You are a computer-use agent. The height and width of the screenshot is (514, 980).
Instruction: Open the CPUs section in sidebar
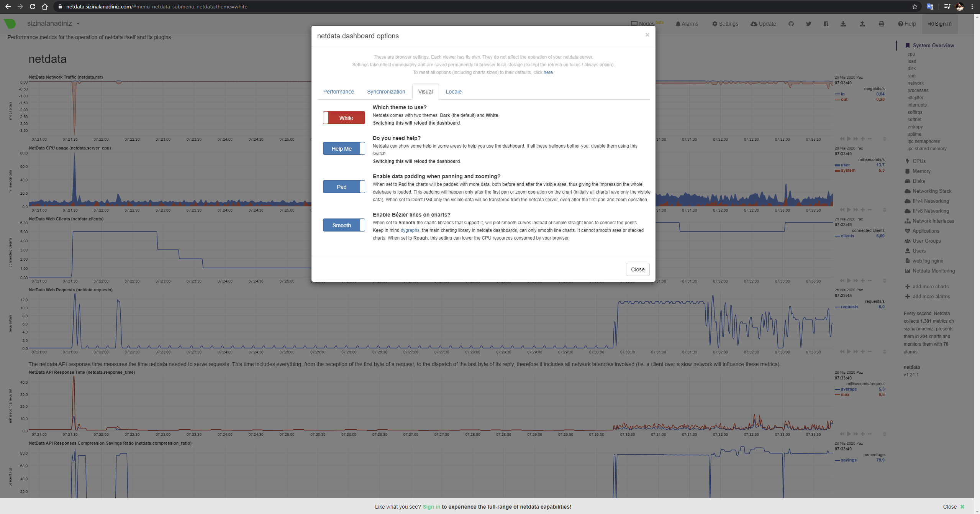919,161
